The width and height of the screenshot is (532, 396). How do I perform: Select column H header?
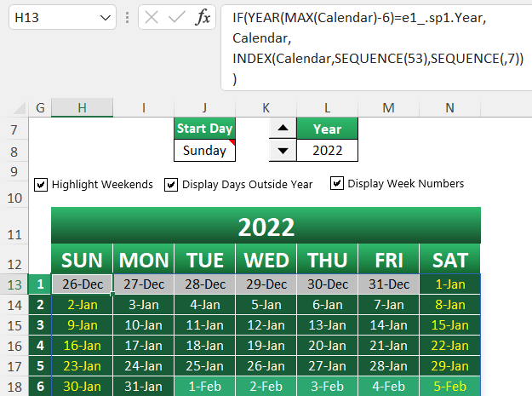(x=82, y=108)
